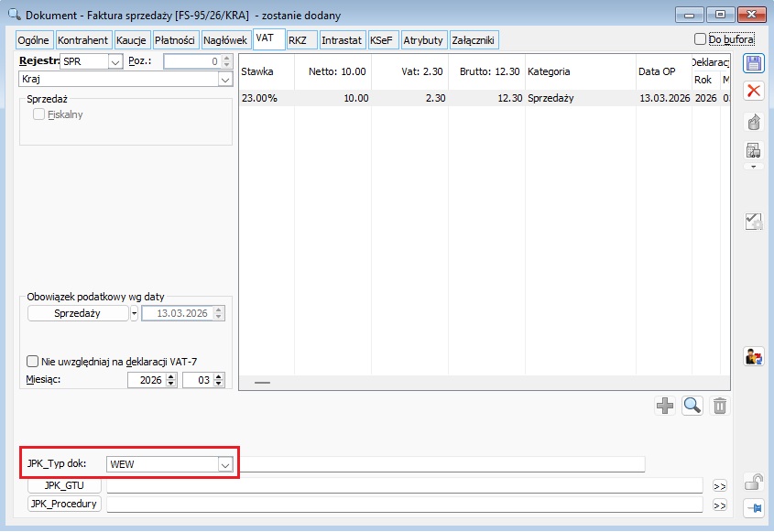The image size is (774, 532).
Task: Click the Rok column header
Action: (x=705, y=80)
